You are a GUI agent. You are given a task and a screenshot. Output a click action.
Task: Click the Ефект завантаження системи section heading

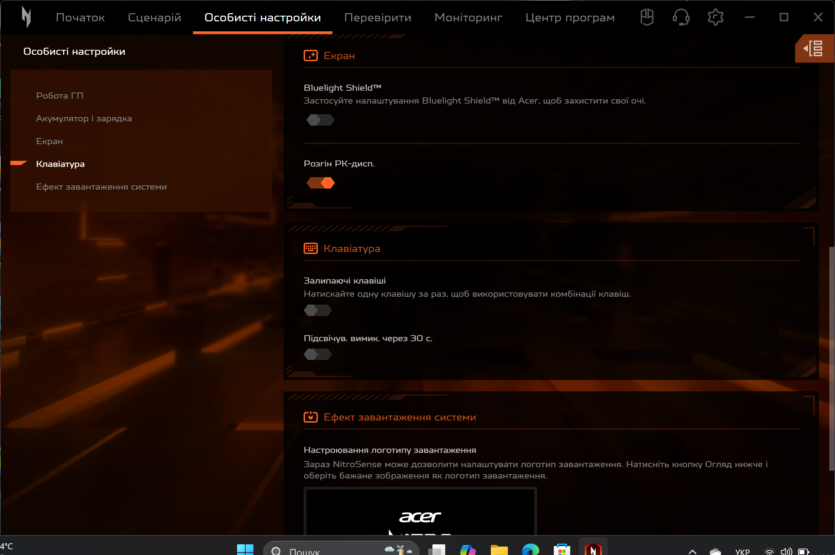pyautogui.click(x=400, y=417)
